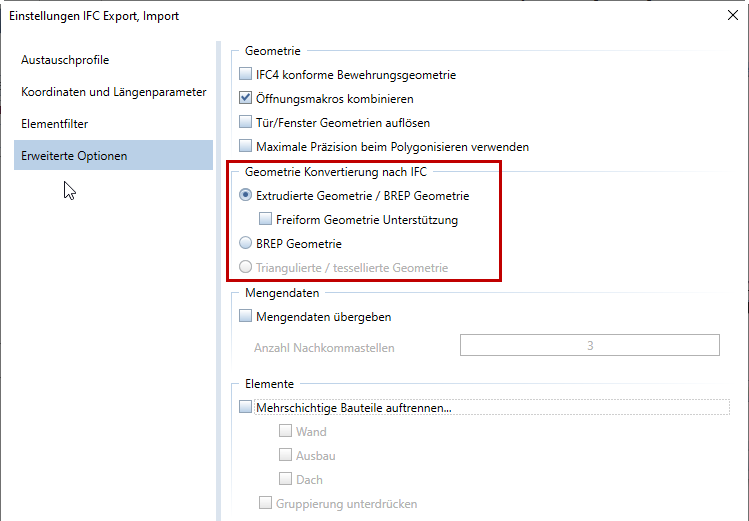Screen dimensions: 749x521
Task: Close the Einstellungen IFC Export dialog
Action: point(733,15)
